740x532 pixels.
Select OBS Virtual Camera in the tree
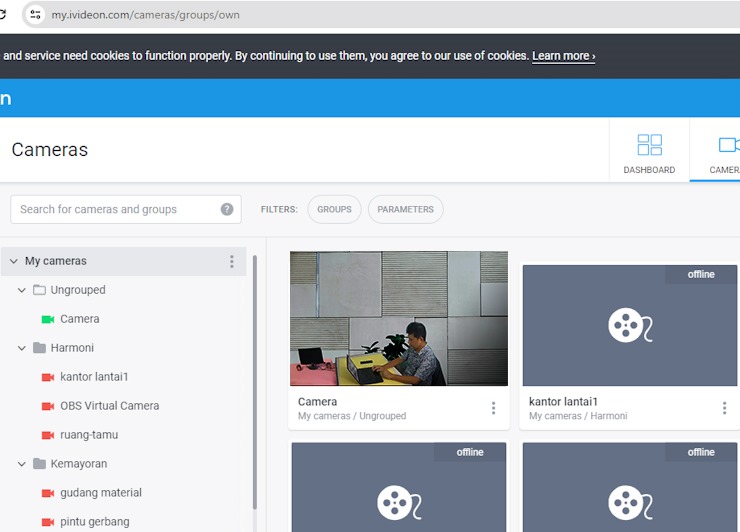pyautogui.click(x=109, y=405)
